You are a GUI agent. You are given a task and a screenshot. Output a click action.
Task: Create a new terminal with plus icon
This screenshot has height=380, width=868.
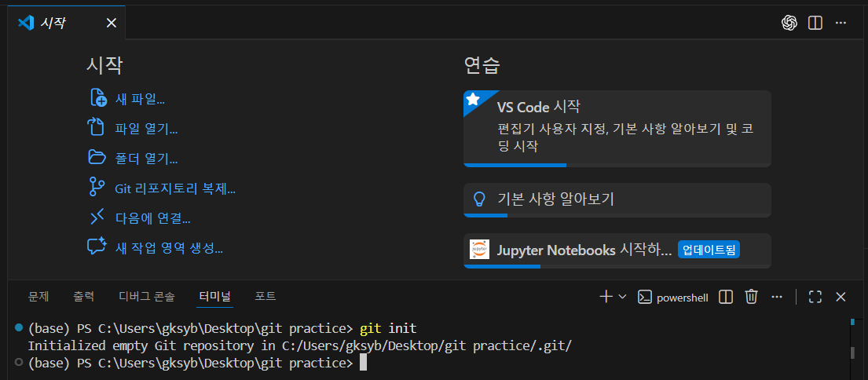coord(606,297)
